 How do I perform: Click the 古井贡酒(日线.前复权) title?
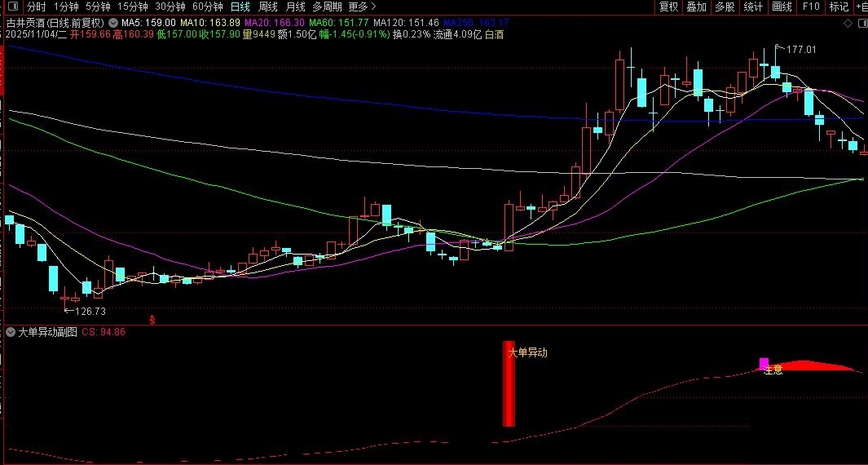point(55,24)
